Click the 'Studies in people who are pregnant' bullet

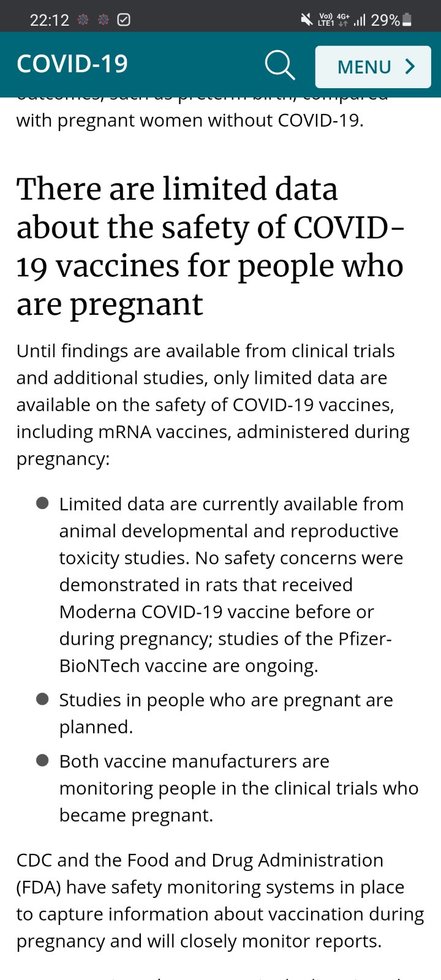[x=226, y=713]
